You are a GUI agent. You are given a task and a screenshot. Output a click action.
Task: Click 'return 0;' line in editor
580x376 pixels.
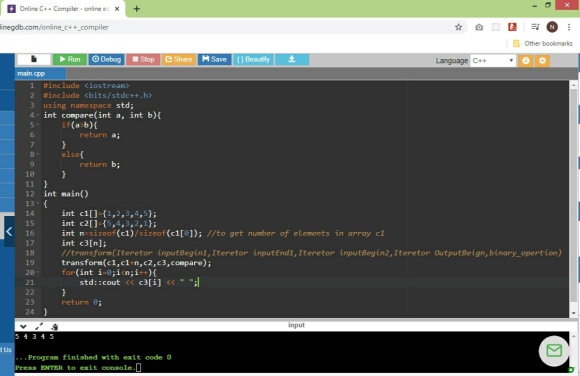[x=81, y=302]
